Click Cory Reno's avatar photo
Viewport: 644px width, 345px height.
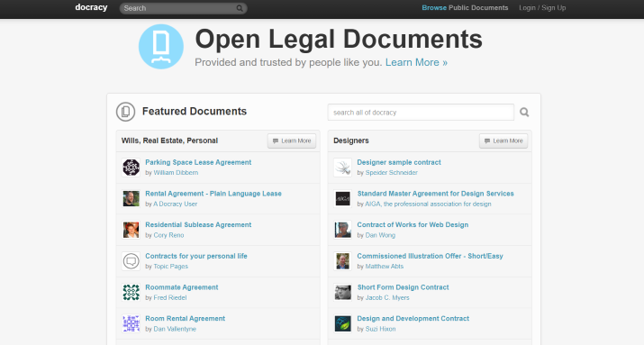[131, 230]
